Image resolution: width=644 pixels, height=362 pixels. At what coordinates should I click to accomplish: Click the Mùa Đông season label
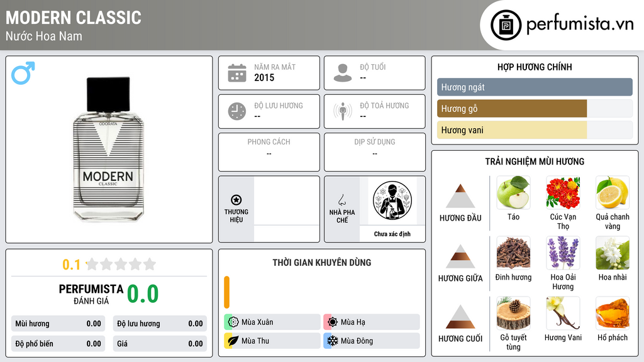(x=357, y=341)
